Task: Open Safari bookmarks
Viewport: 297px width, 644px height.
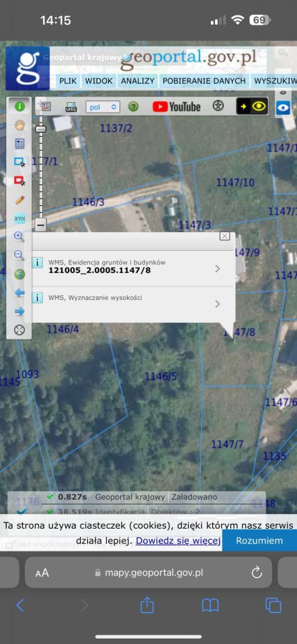Action: 210,605
